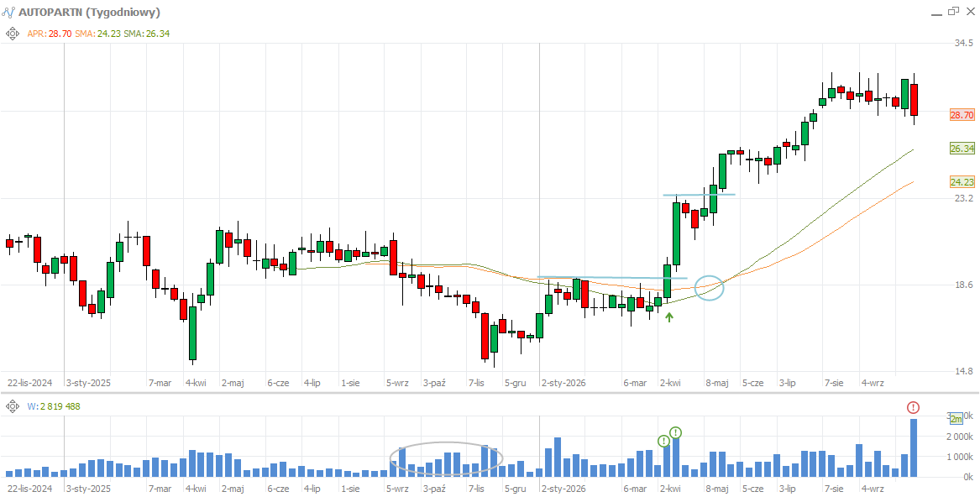Viewport: 980px width, 497px height.
Task: Click the 0k volume axis value
Action: (969, 477)
